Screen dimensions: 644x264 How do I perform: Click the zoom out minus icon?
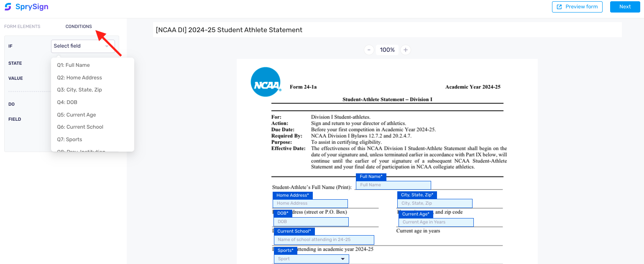point(368,50)
